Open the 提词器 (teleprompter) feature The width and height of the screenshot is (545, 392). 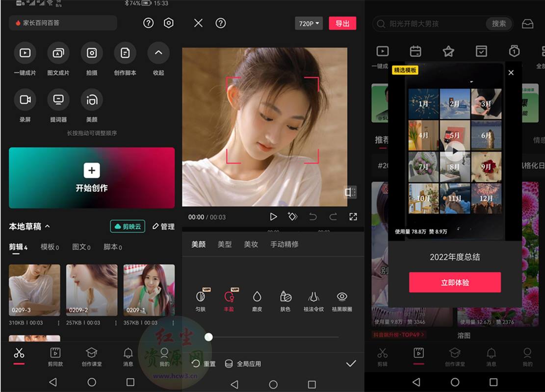58,100
